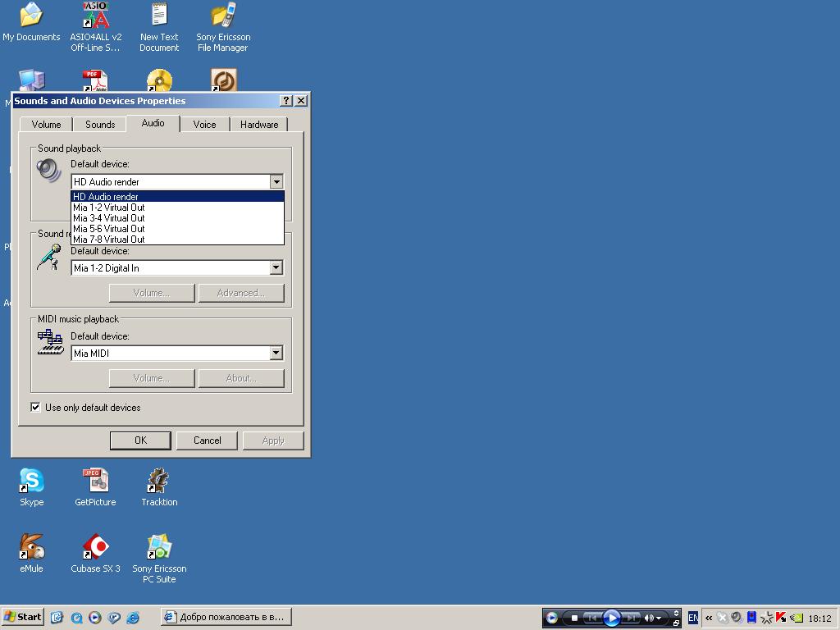840x630 pixels.
Task: Collapse the Sound playback device dropdown arrow
Action: coord(276,181)
